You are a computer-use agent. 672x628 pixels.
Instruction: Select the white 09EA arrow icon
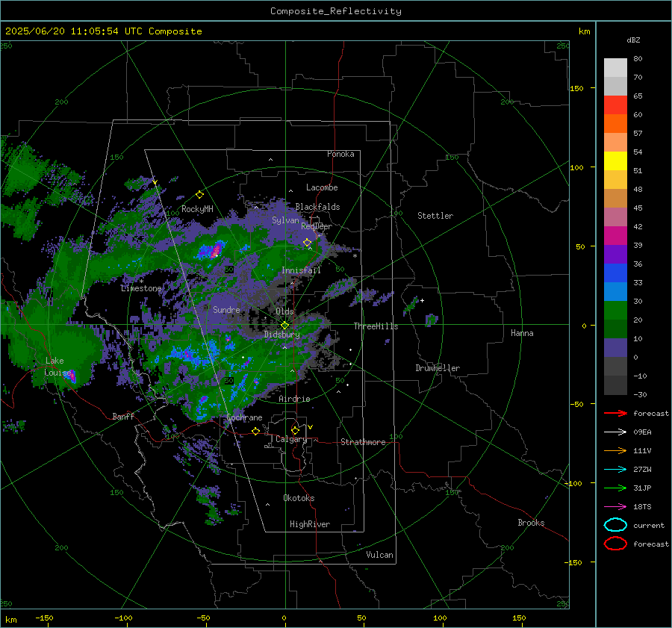615,432
